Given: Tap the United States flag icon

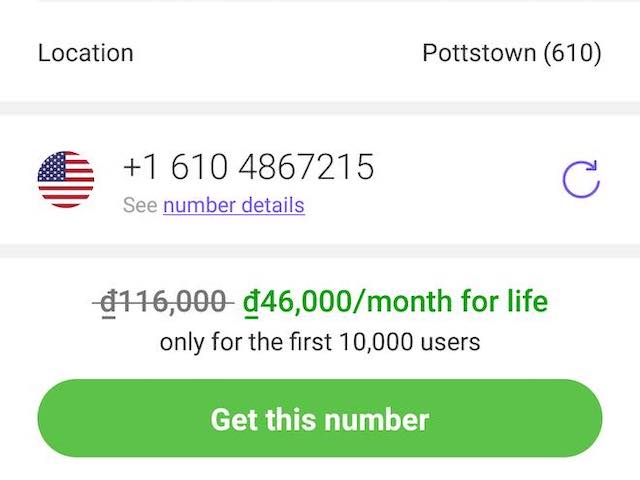Looking at the screenshot, I should (66, 179).
